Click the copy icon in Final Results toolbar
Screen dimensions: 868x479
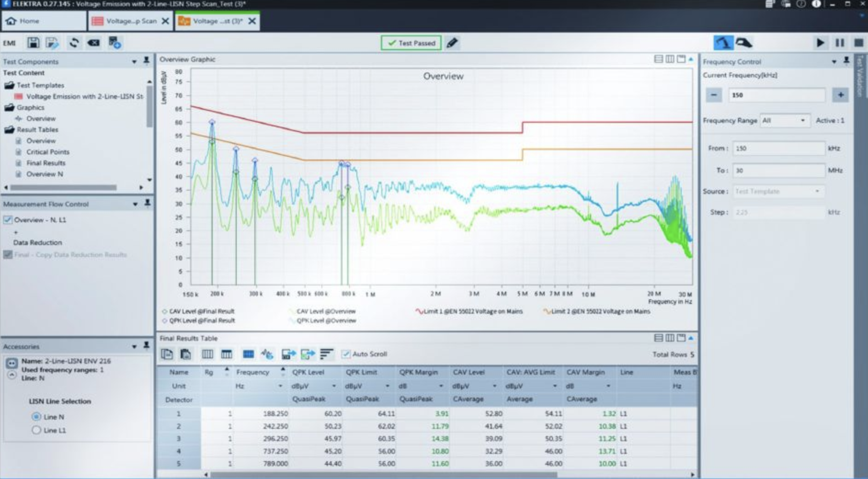(167, 354)
